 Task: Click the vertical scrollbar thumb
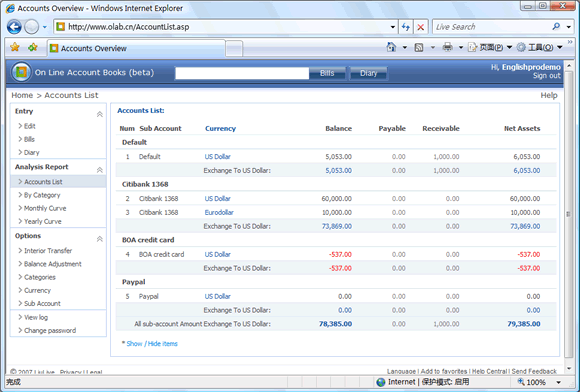569,214
